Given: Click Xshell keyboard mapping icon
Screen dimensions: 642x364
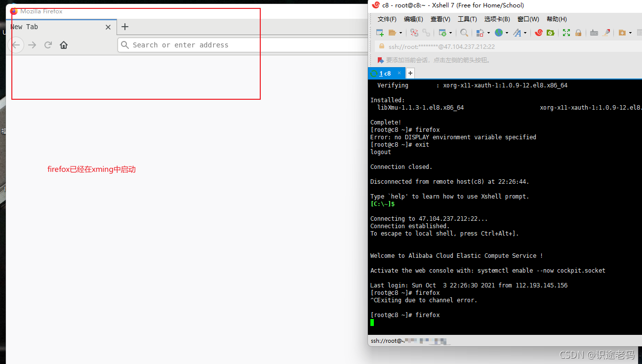Looking at the screenshot, I should click(594, 33).
